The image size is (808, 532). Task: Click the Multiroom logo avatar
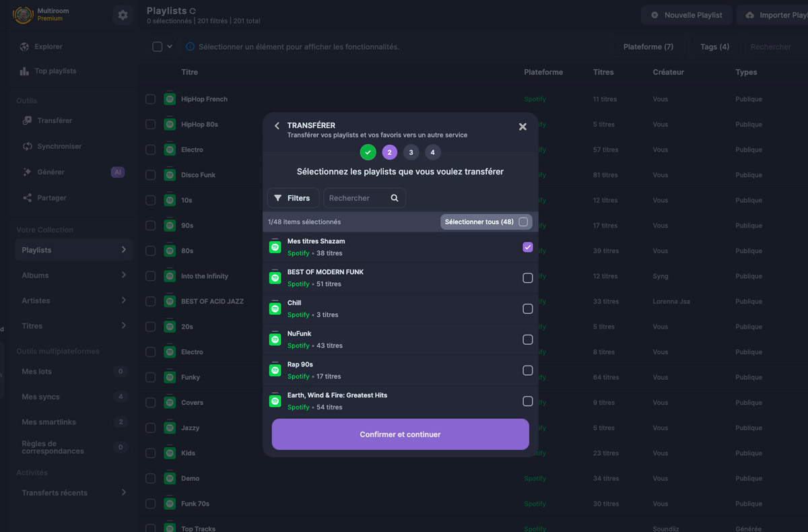pos(23,15)
